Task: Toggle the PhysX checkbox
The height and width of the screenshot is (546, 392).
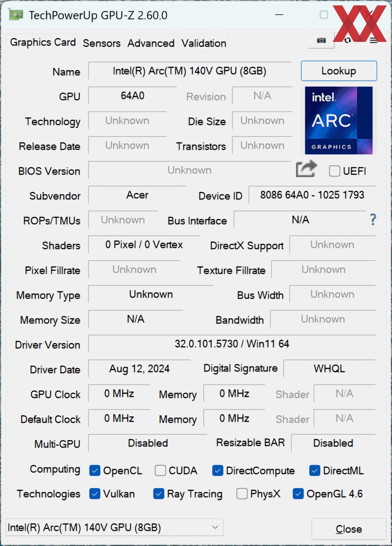Action: coord(242,494)
